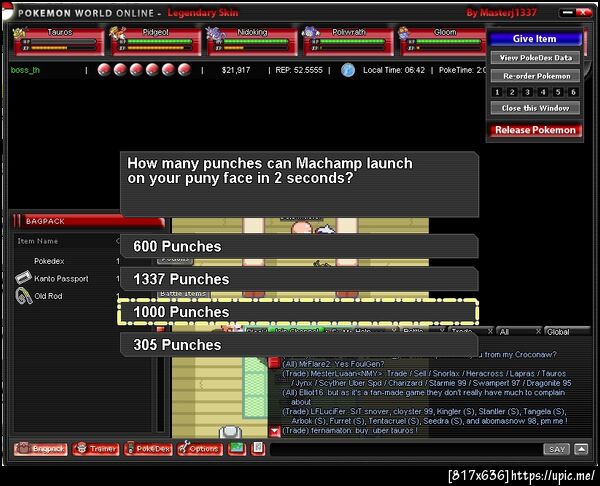
Task: Select the Old Rod item name
Action: click(48, 296)
